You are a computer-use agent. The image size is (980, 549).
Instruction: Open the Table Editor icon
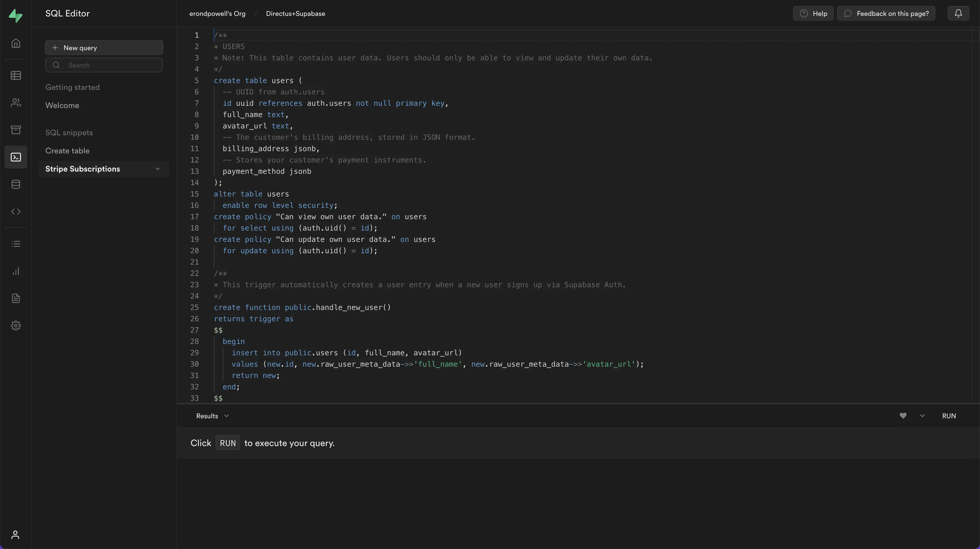click(x=16, y=75)
